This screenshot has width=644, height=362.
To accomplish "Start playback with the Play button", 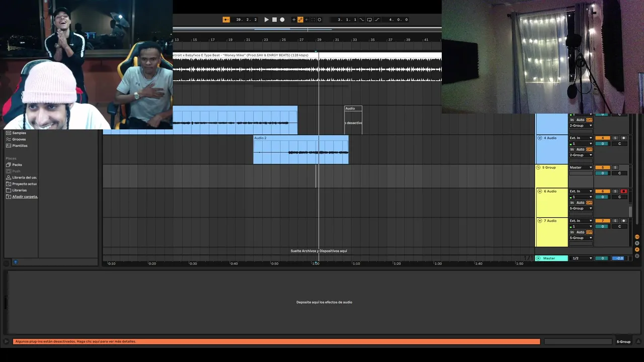I will click(267, 20).
